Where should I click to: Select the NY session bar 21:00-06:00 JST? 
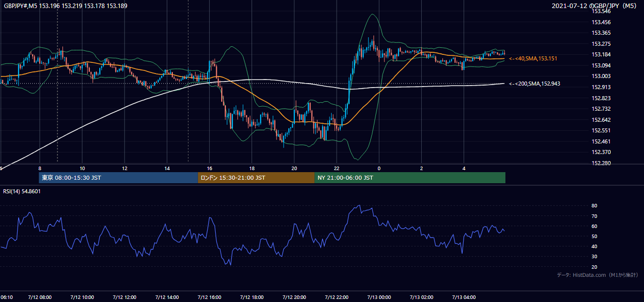coord(410,178)
